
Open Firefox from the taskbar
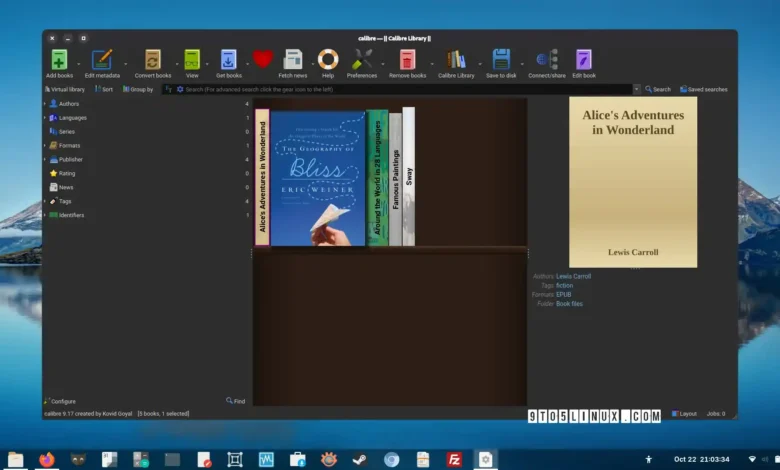pos(47,459)
